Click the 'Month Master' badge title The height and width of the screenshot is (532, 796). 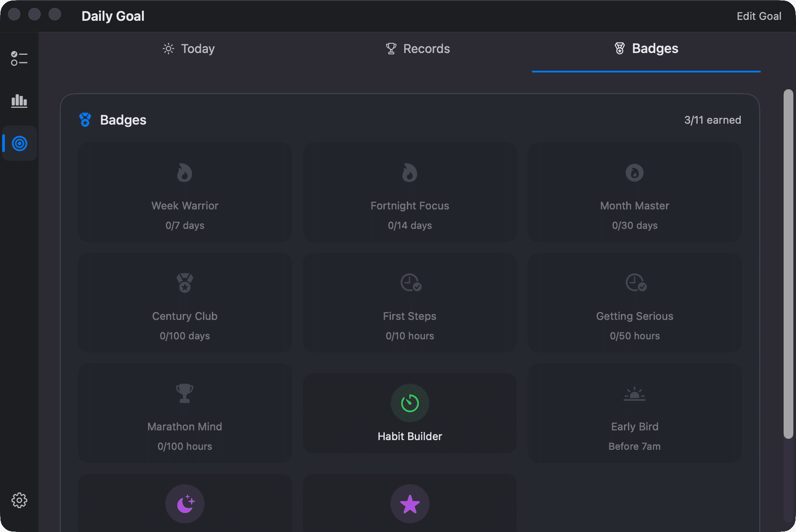pyautogui.click(x=635, y=206)
